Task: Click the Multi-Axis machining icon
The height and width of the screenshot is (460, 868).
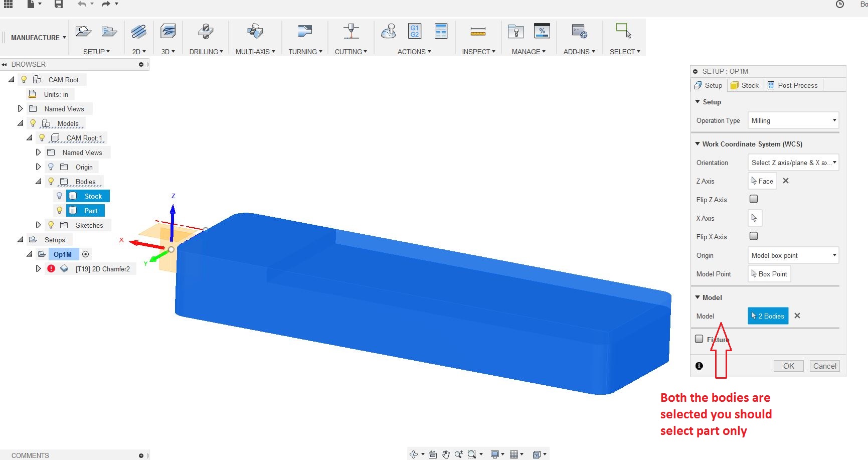Action: 255,30
